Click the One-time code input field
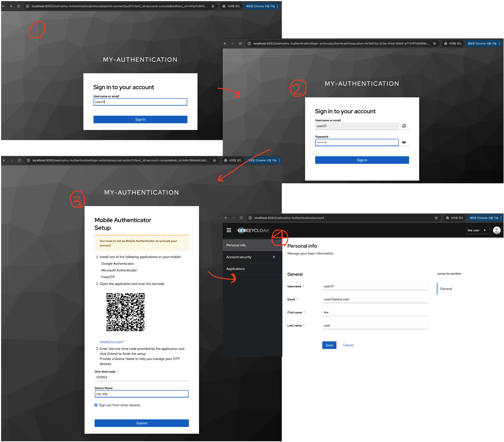Viewport: 504px width, 442px height. [142, 377]
